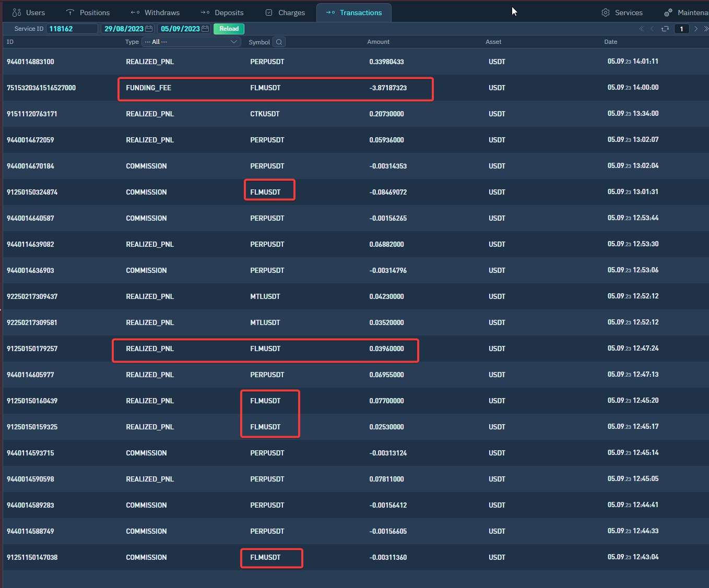This screenshot has height=588, width=709.
Task: Select transaction ID 7515320361516527000
Action: [x=41, y=88]
